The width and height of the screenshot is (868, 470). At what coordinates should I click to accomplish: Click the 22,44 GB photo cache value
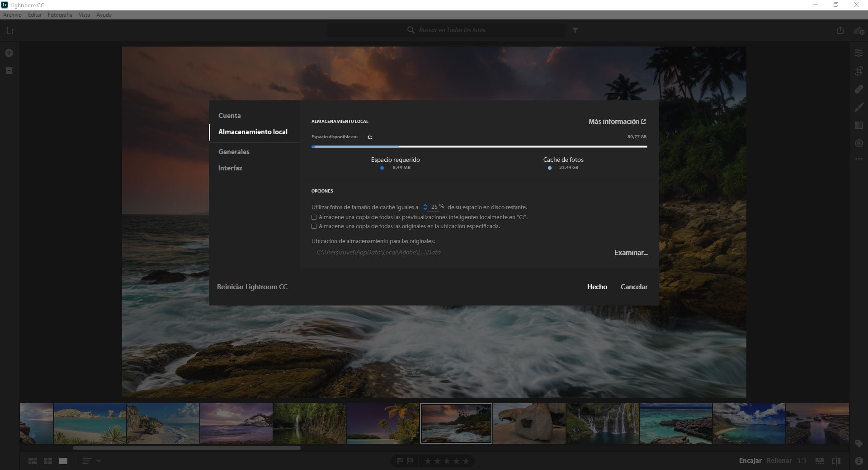568,168
